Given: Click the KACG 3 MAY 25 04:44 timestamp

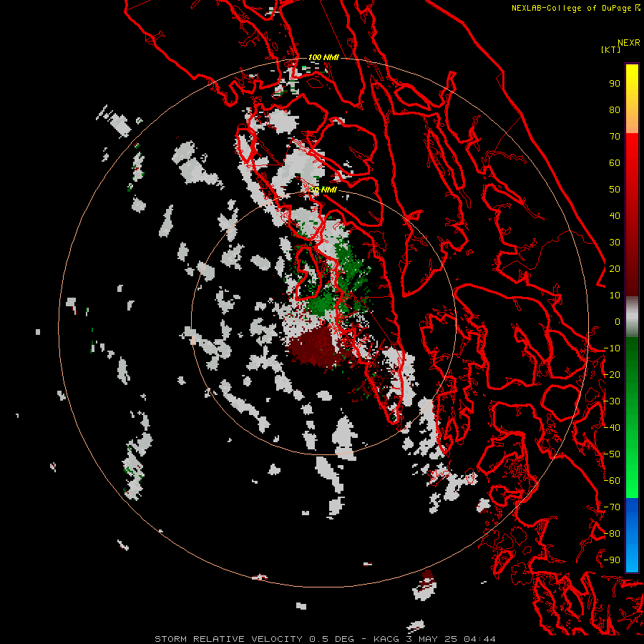Looking at the screenshot, I should click(x=434, y=639).
